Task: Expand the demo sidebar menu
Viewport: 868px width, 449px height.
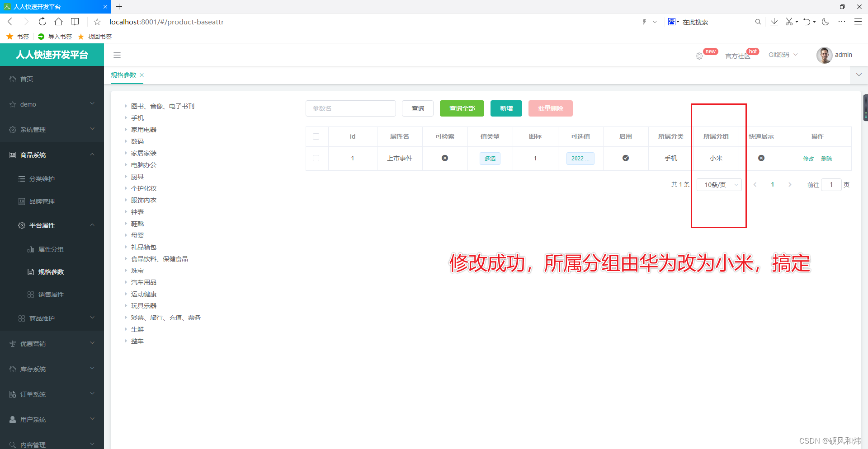Action: [x=52, y=104]
